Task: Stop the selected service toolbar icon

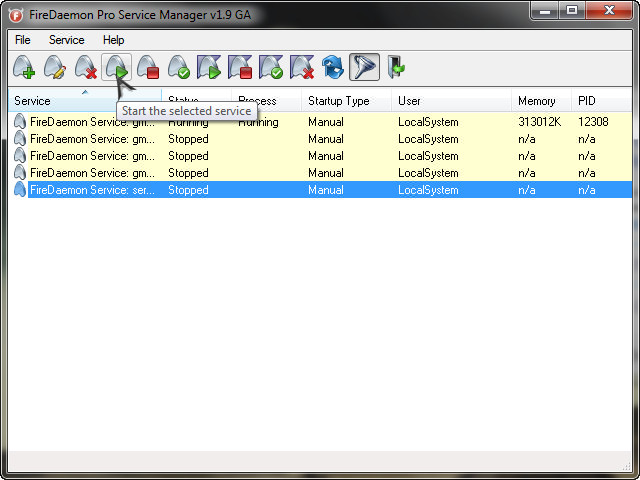Action: pyautogui.click(x=148, y=68)
